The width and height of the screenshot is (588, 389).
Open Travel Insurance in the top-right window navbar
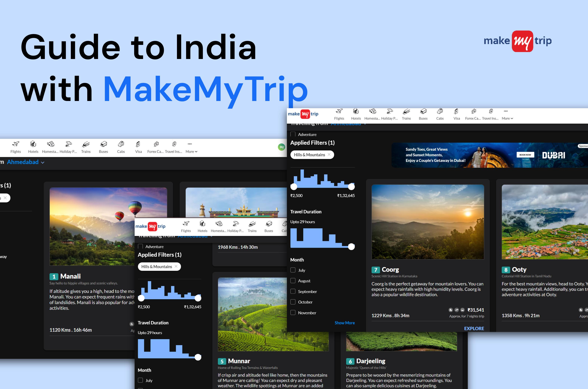490,114
